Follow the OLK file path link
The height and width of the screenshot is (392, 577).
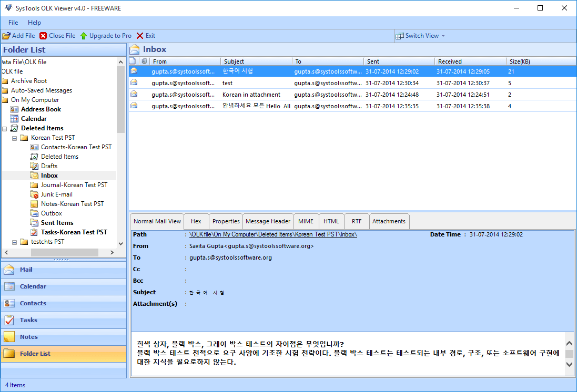pos(273,234)
